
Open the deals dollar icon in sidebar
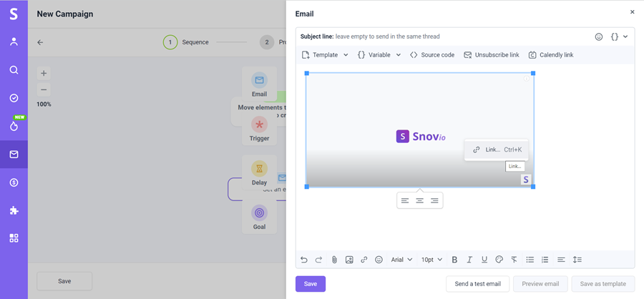coord(14,182)
